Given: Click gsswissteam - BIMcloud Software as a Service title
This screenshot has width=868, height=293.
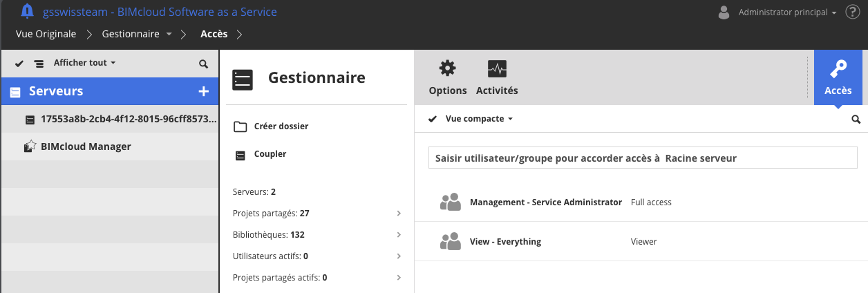Looking at the screenshot, I should point(160,12).
